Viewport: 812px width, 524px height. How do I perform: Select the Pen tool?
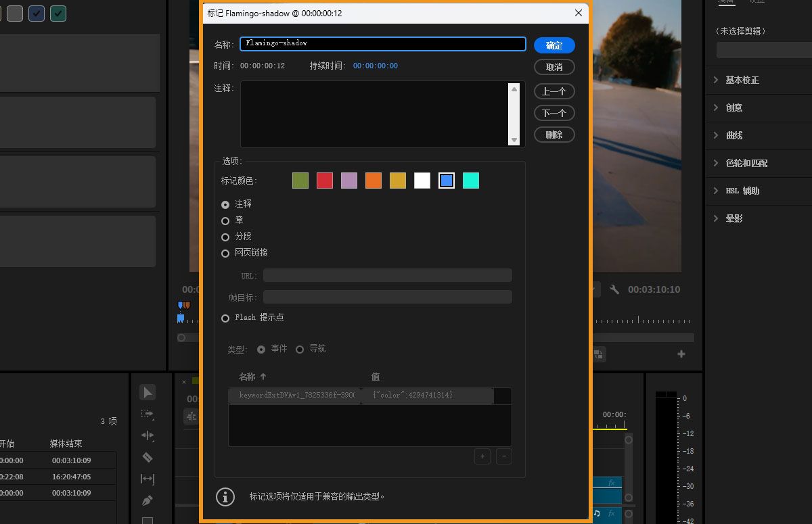(x=148, y=500)
